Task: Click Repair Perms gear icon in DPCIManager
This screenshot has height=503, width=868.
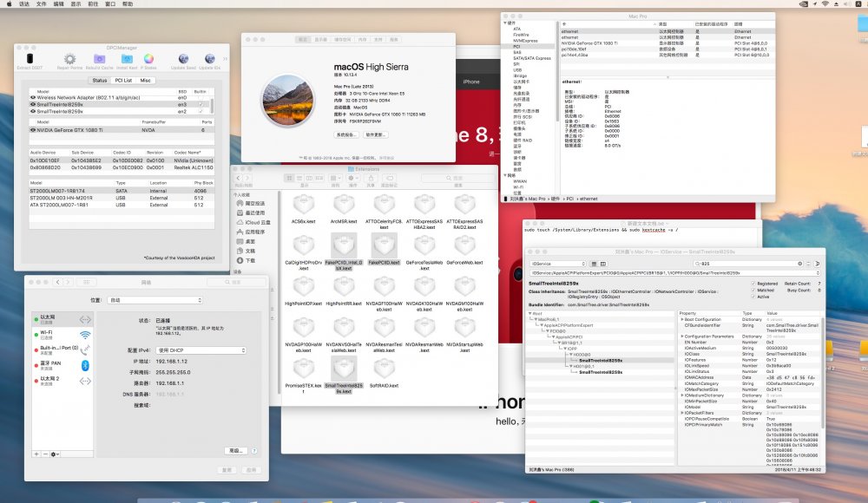Action: pos(69,61)
